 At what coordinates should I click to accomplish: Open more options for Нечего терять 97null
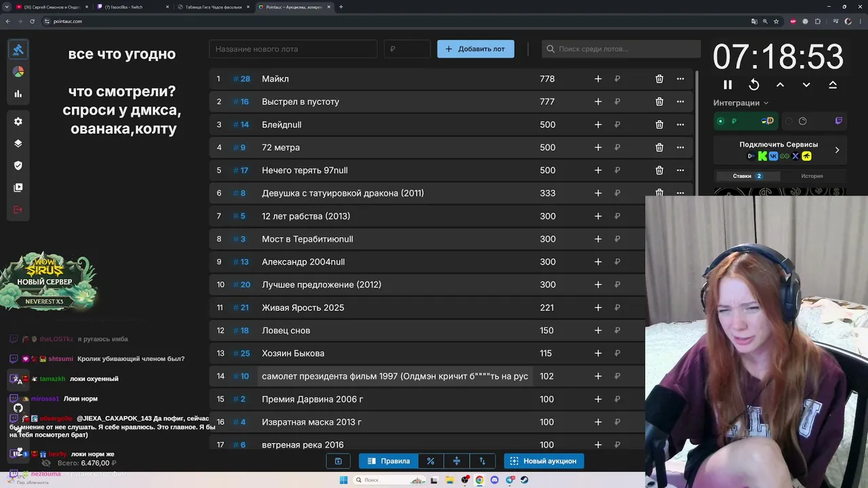[x=680, y=170]
